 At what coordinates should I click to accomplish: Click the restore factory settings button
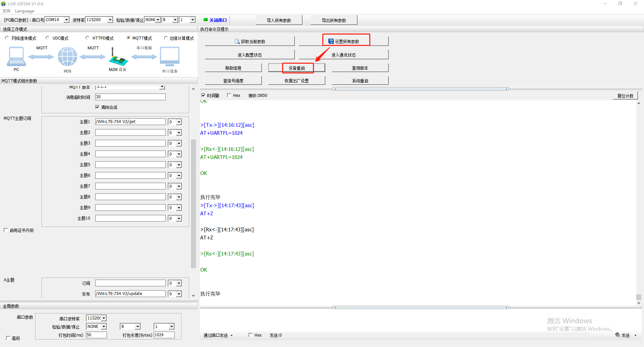tap(297, 81)
